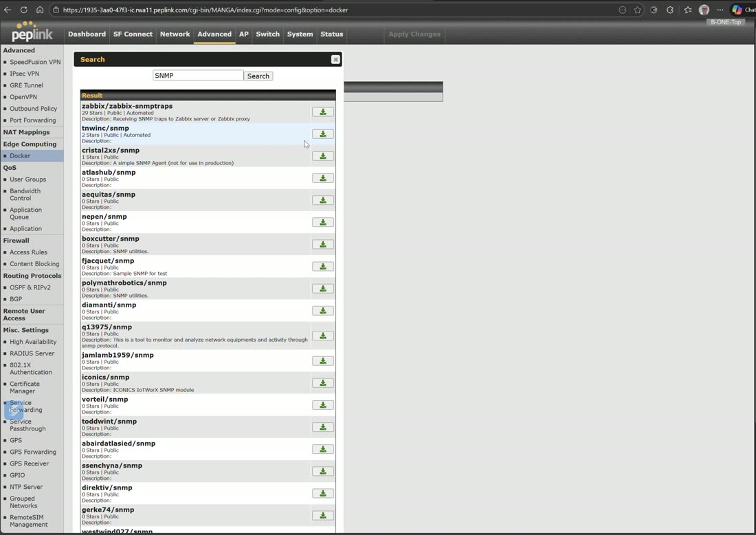Open the Dashboard tab
This screenshot has height=535, width=756.
point(87,34)
